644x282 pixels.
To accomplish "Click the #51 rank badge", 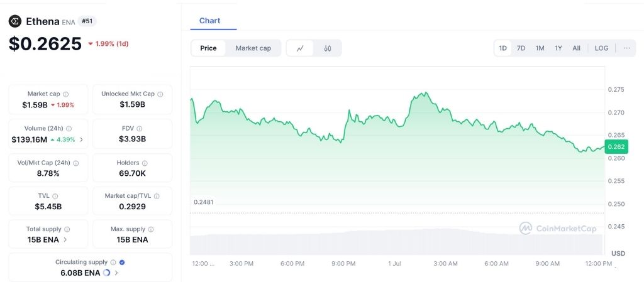I will point(87,21).
